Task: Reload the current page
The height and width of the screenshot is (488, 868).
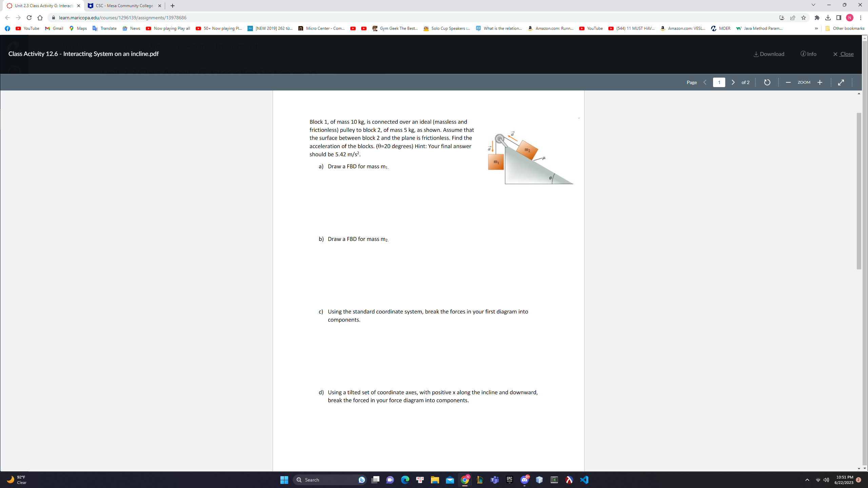Action: tap(29, 18)
